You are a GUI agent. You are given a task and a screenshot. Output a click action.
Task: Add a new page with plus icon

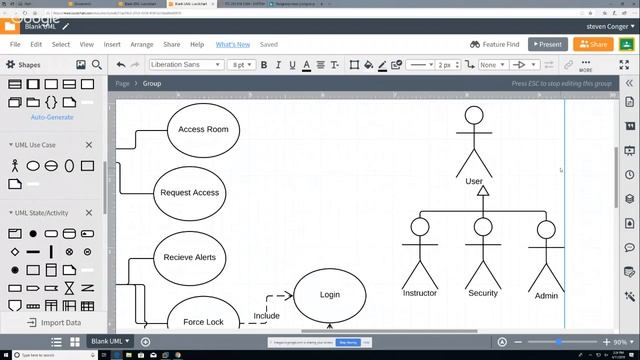(145, 342)
